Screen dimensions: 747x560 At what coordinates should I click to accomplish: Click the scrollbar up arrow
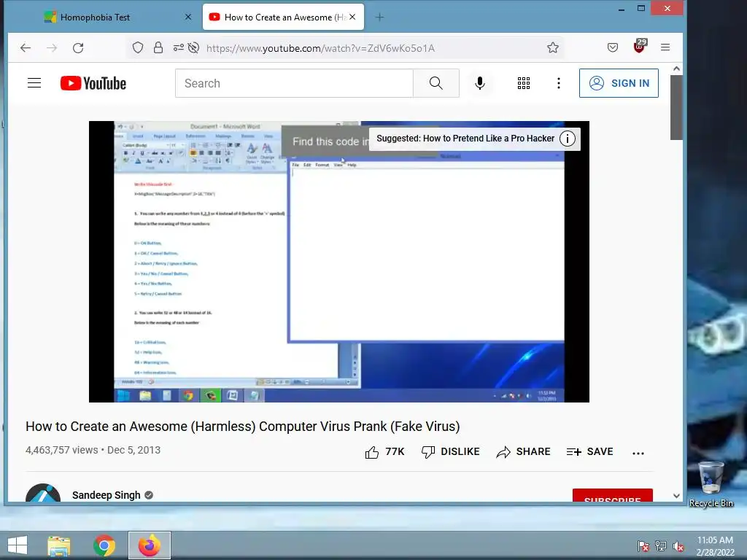pos(676,69)
